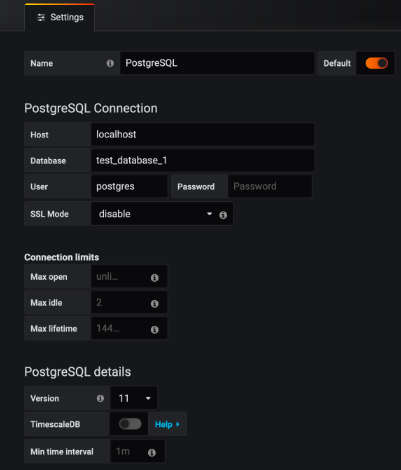The image size is (401, 470).
Task: Expand the TimescaleDB Help link
Action: click(x=167, y=424)
